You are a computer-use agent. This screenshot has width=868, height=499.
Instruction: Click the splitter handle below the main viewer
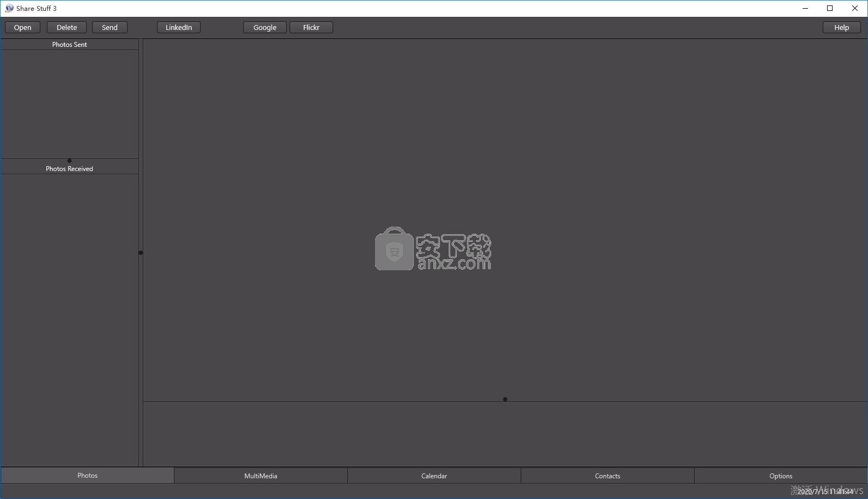505,399
